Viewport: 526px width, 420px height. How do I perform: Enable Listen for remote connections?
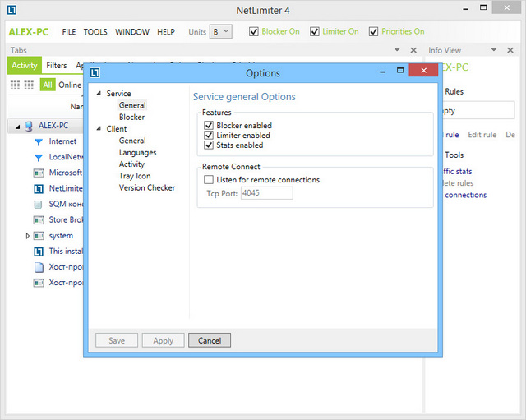(x=209, y=180)
